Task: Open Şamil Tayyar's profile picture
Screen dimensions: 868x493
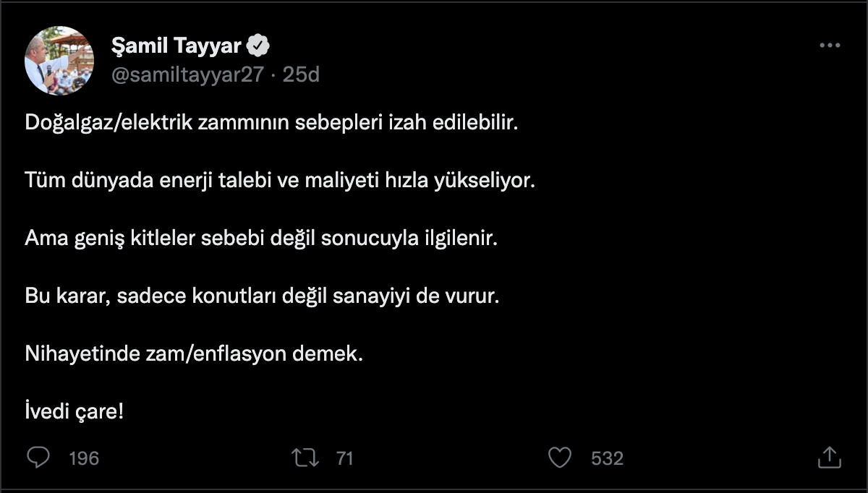Action: coord(59,61)
